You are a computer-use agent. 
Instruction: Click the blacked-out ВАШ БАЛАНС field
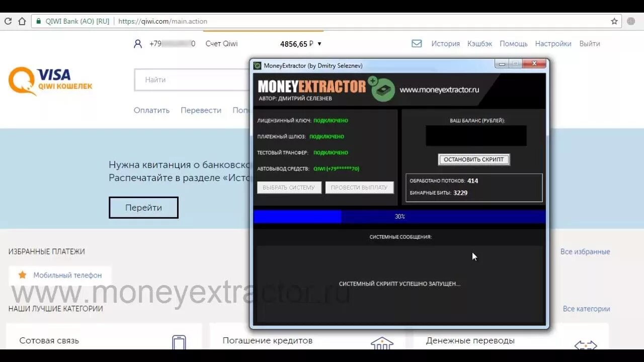[x=476, y=136]
